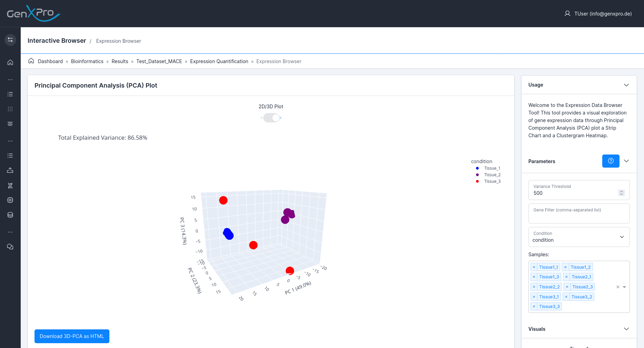Viewport: 644px width, 348px height.
Task: Click the Total Explained Variance text
Action: coord(103,138)
